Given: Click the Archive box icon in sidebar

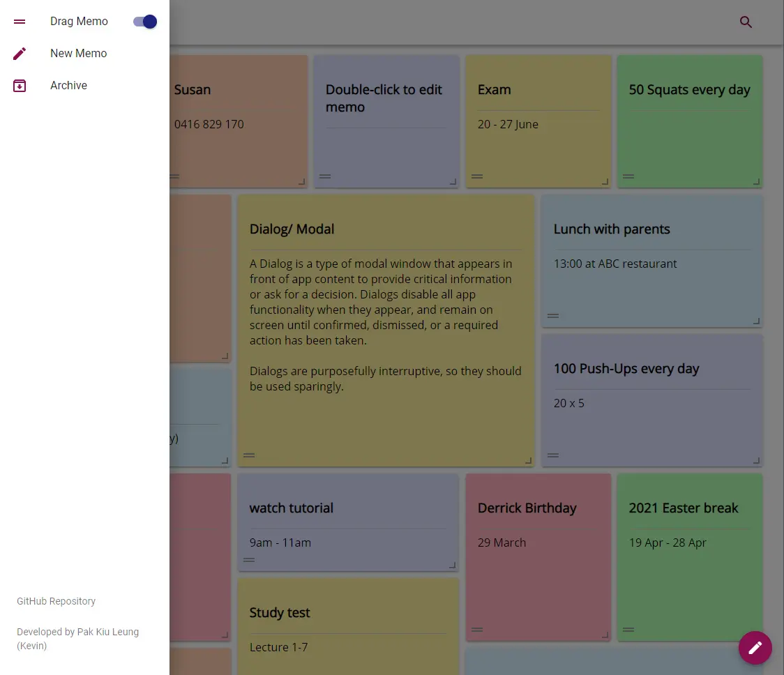Looking at the screenshot, I should pos(19,85).
